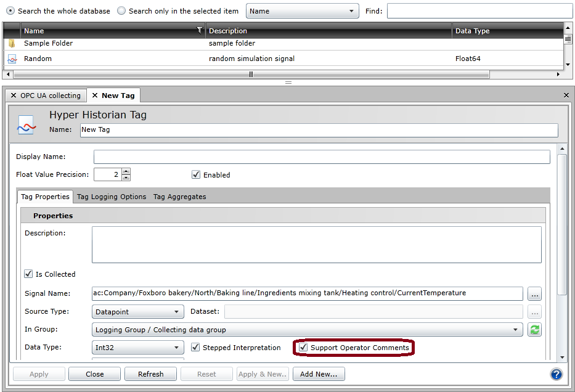575x392 pixels.
Task: Click the green refresh icon beside In Group
Action: coord(534,330)
